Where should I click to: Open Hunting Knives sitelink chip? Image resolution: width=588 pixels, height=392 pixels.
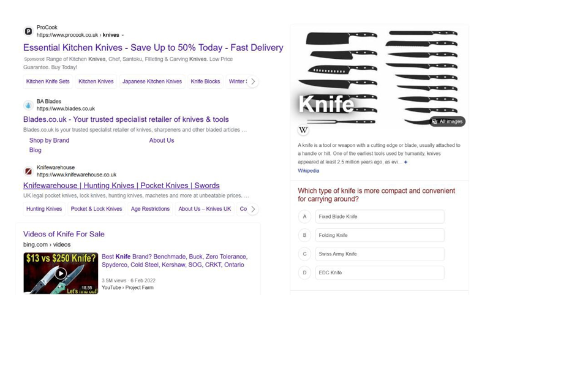pos(44,209)
